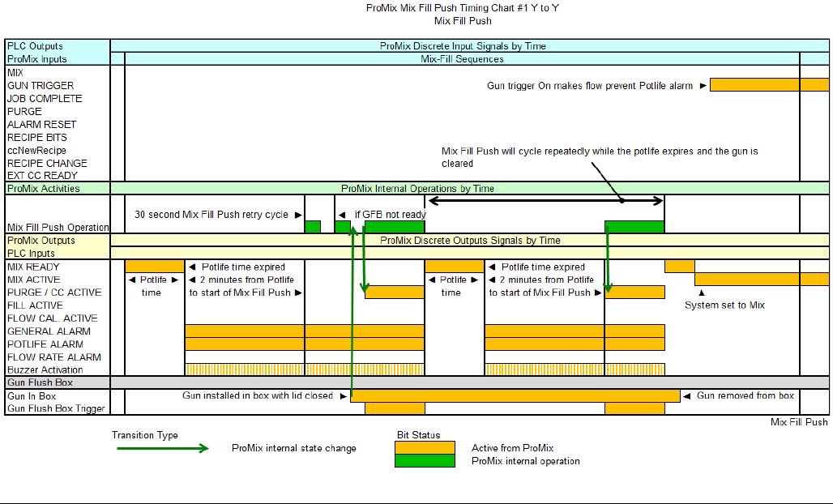
Task: Click the orange GUN TRIGGER active bar
Action: pos(769,84)
